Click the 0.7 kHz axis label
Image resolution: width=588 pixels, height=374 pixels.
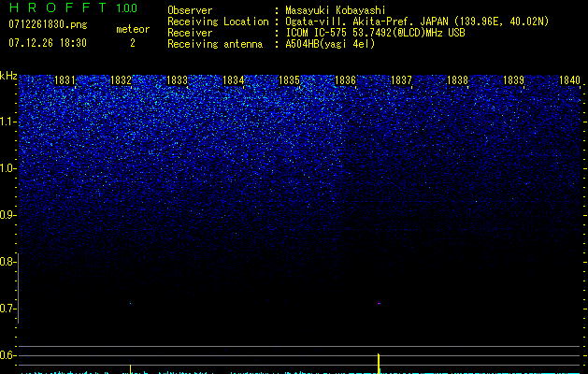point(7,309)
